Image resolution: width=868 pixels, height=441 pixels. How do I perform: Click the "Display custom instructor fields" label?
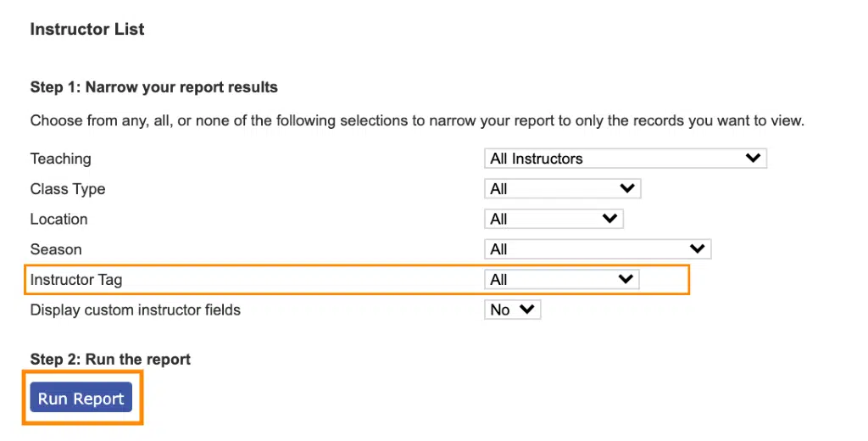135,310
